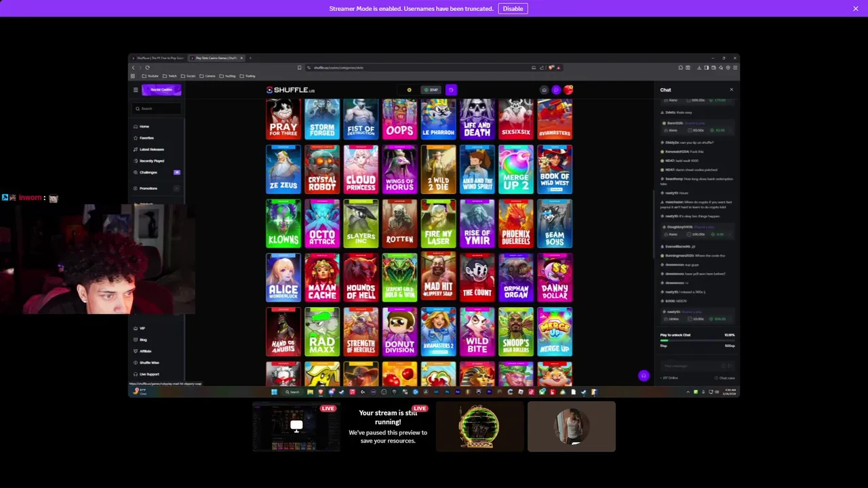
Task: Reload the page with the browser refresh icon
Action: tap(147, 68)
